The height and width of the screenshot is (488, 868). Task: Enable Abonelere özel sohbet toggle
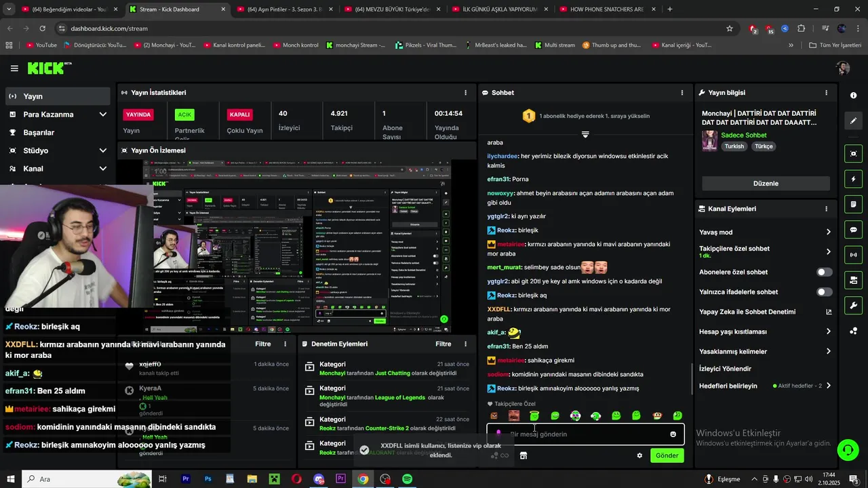pos(824,272)
